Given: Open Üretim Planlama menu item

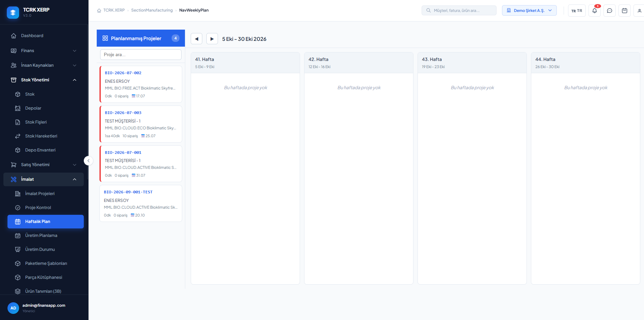Looking at the screenshot, I should [x=46, y=236].
